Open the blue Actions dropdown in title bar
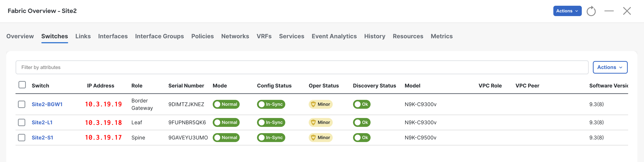Image resolution: width=644 pixels, height=162 pixels. point(567,11)
